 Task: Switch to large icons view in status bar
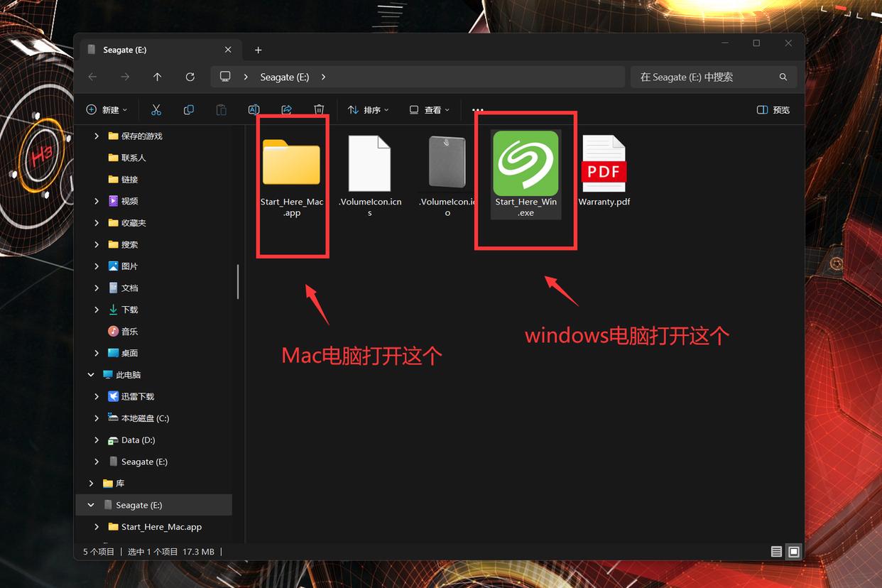[x=794, y=552]
